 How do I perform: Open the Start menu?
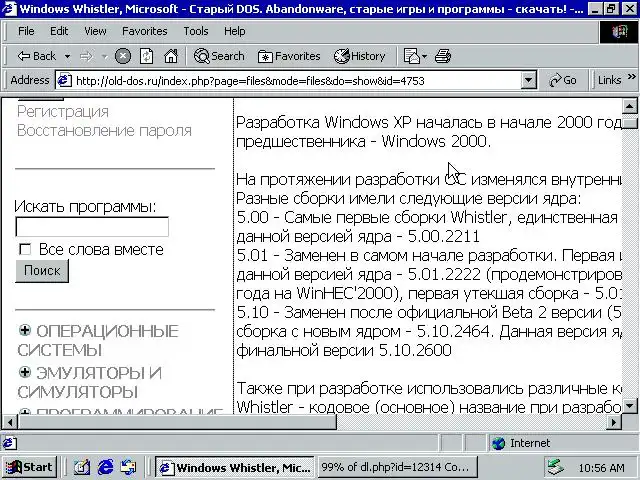point(29,467)
